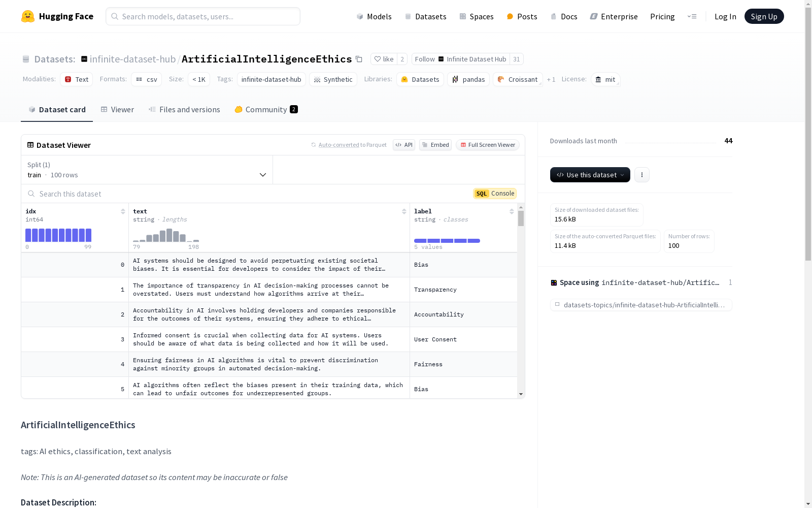Open the SQL Console
This screenshot has height=508, width=812.
pos(495,194)
